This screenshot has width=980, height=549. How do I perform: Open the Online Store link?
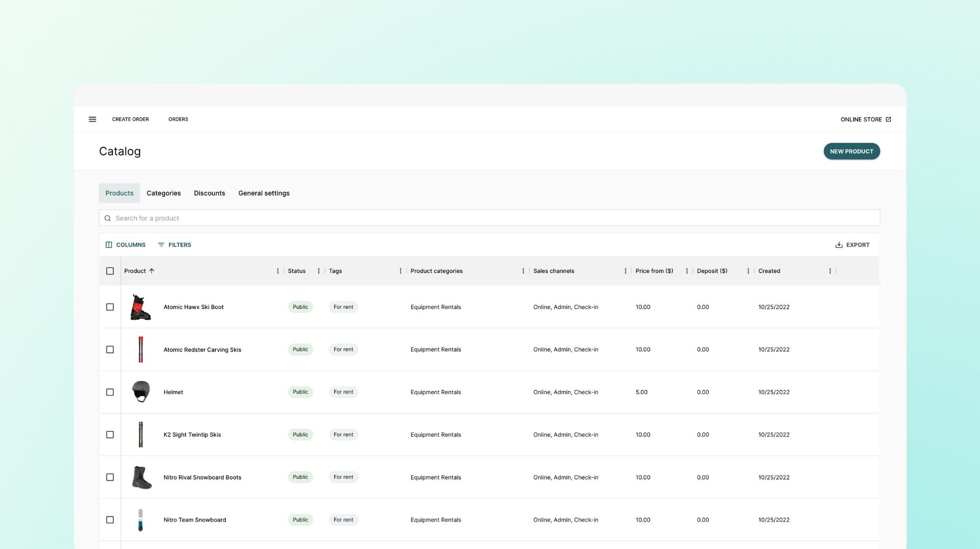(866, 119)
